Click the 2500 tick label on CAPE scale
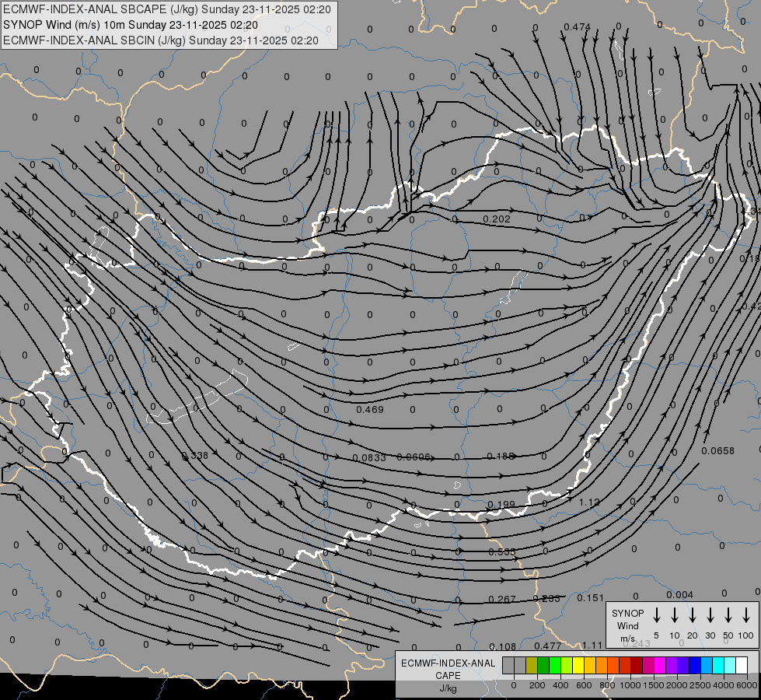Viewport: 761px width, 700px height. tap(700, 685)
